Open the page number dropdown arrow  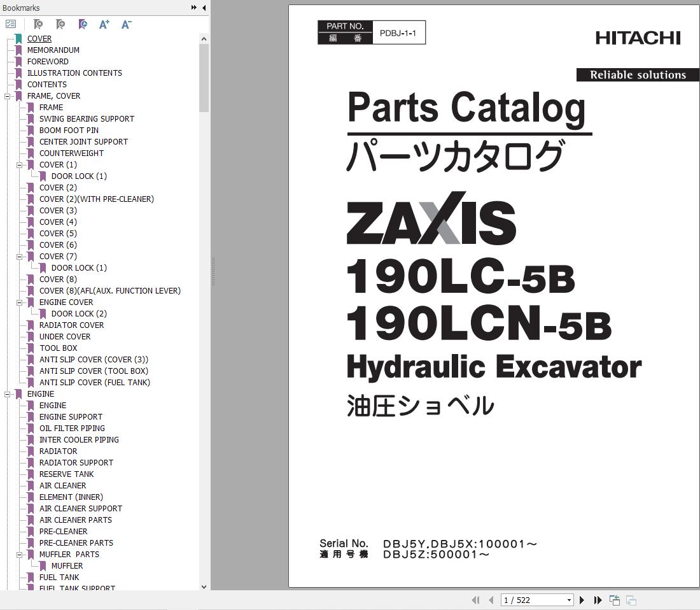click(569, 600)
